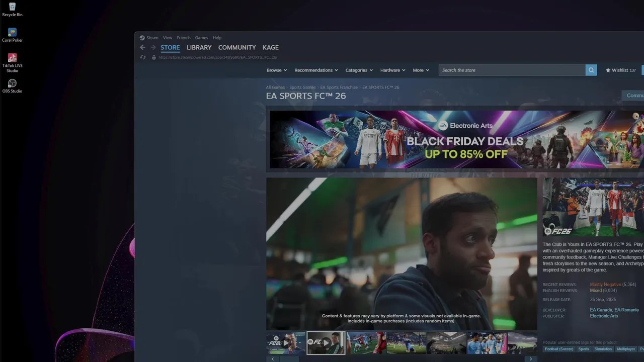Click the padlock icon beside URL
Image resolution: width=644 pixels, height=362 pixels.
tap(154, 57)
